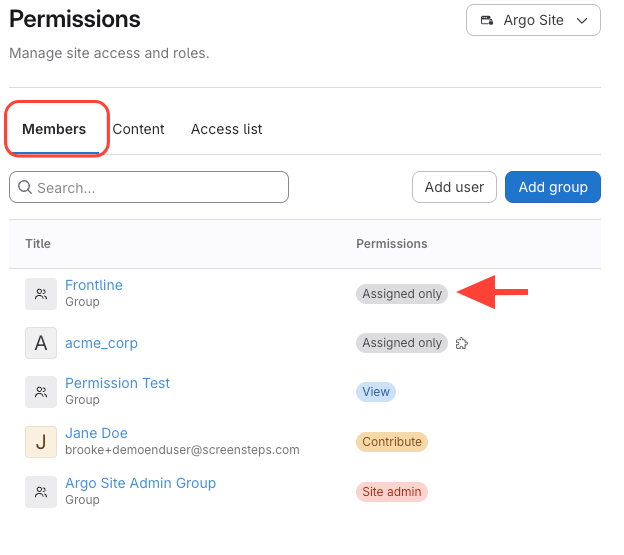Click the magnifier icon in search box
The height and width of the screenshot is (555, 624).
pyautogui.click(x=24, y=187)
